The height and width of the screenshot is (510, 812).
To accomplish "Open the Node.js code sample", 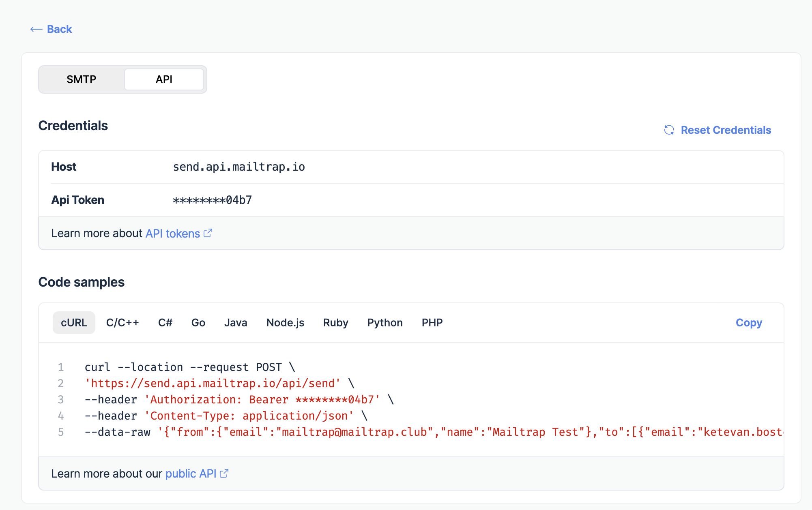I will click(x=285, y=322).
